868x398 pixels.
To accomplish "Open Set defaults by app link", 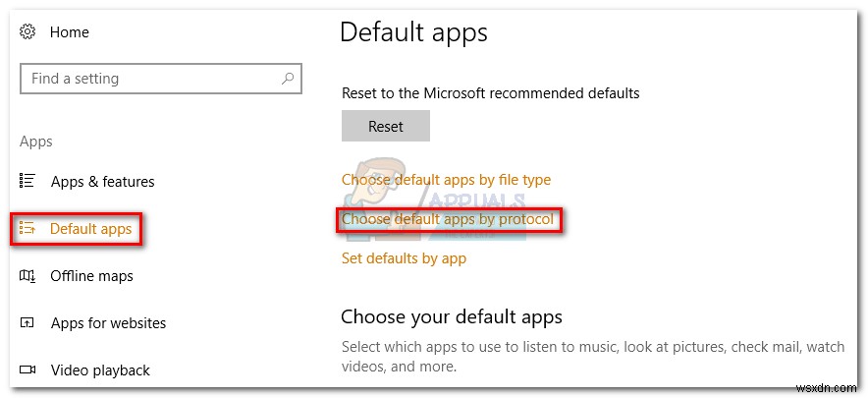I will (x=404, y=258).
